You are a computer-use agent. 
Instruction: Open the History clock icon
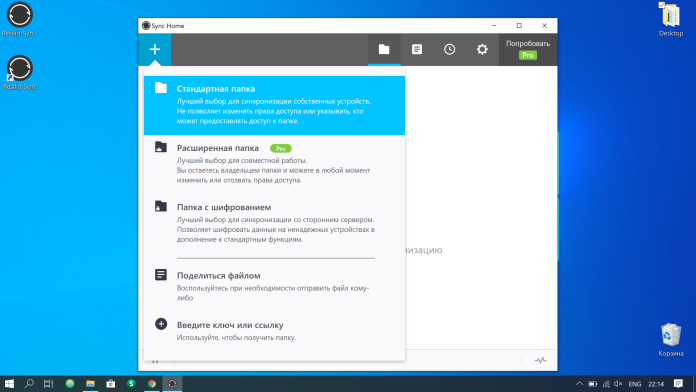pyautogui.click(x=449, y=49)
